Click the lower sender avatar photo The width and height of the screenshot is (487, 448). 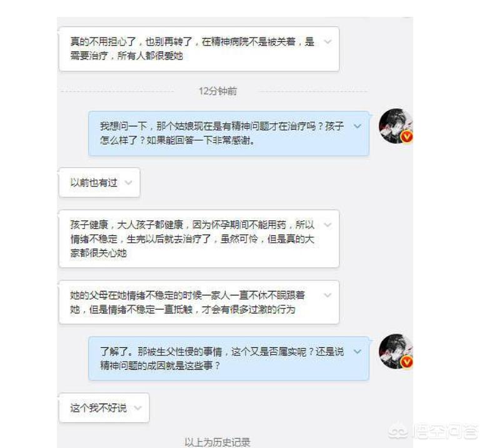click(396, 352)
